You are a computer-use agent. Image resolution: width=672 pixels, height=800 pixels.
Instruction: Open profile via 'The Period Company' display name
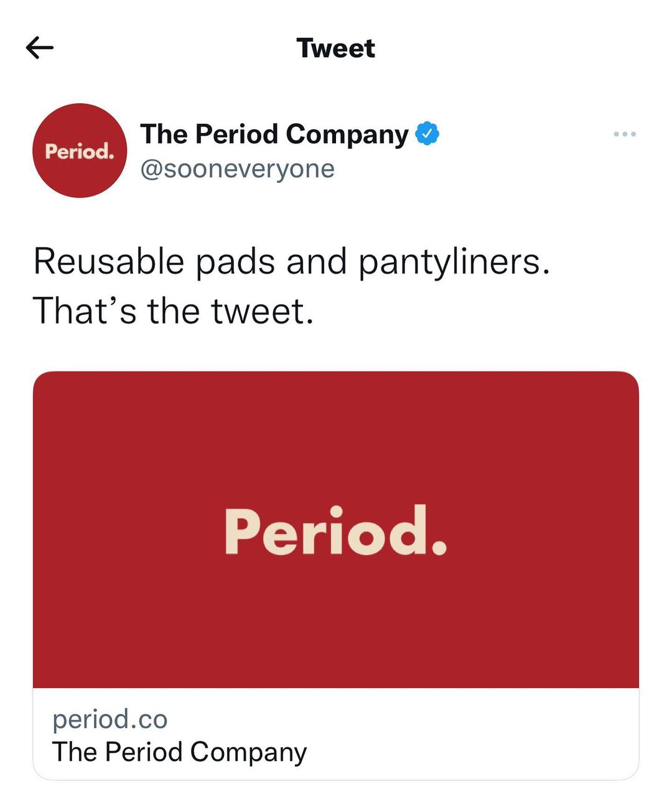coord(274,134)
